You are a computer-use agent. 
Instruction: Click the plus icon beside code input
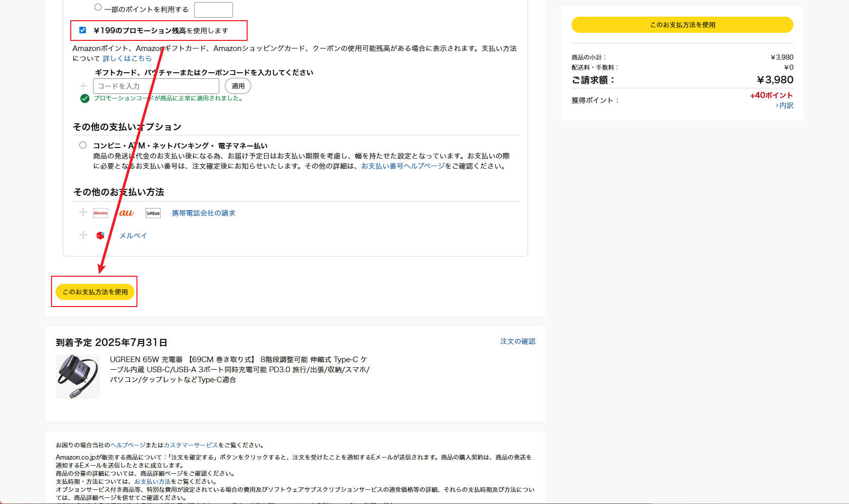tap(83, 86)
